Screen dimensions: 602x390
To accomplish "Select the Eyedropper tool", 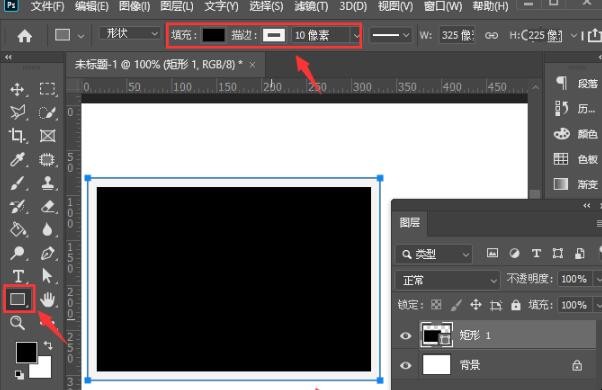I will (17, 159).
